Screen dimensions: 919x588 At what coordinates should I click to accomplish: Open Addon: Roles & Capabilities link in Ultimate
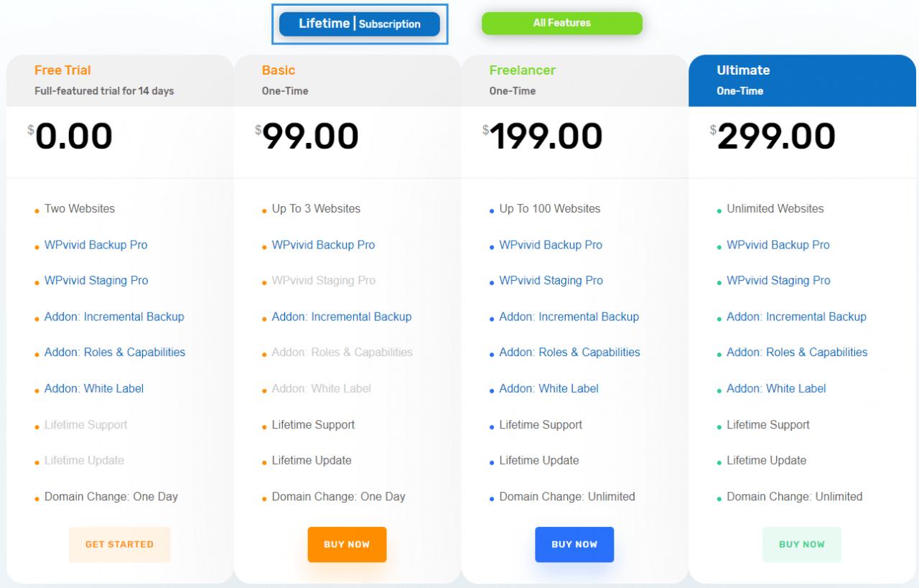click(x=797, y=353)
